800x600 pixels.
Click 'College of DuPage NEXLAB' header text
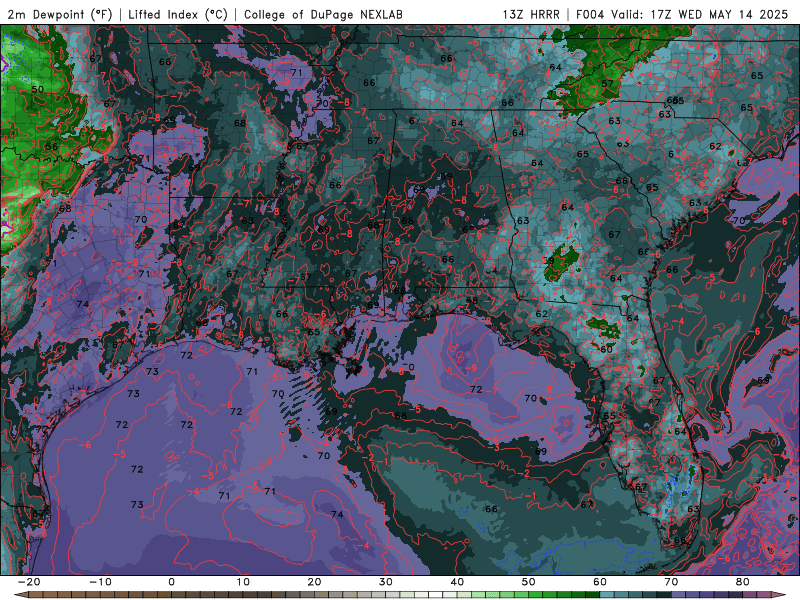(x=323, y=14)
